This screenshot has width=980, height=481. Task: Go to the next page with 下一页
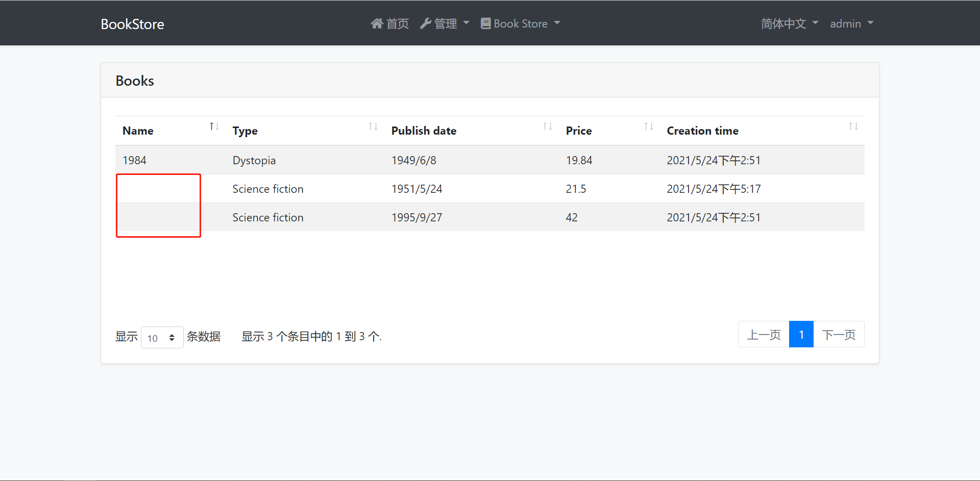[839, 334]
